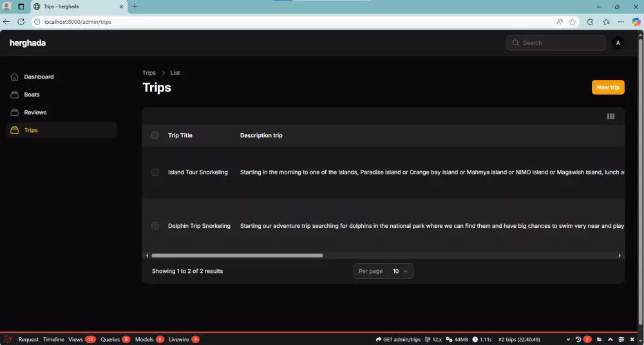Click the Read aloud icon in address bar

click(x=560, y=22)
